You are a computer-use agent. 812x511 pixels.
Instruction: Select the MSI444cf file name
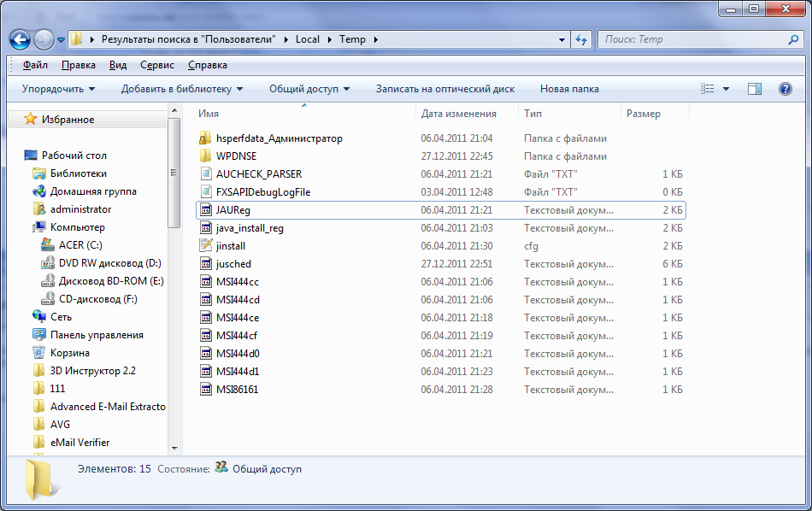click(237, 336)
